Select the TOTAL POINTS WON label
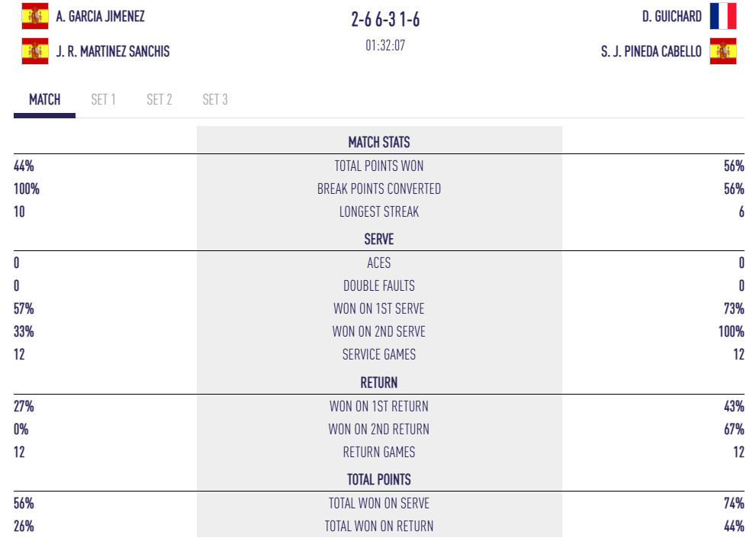Screen dimensions: 756x548 pos(379,166)
